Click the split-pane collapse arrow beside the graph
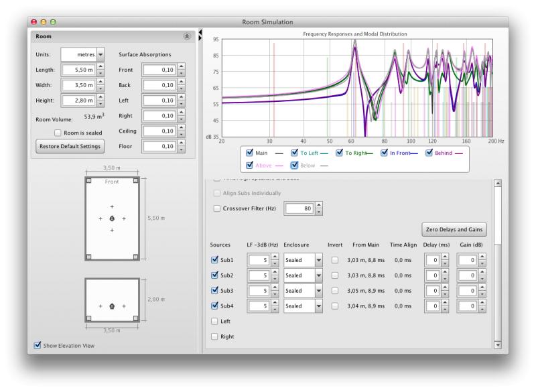Viewport: 536px width, 392px height. point(200,31)
